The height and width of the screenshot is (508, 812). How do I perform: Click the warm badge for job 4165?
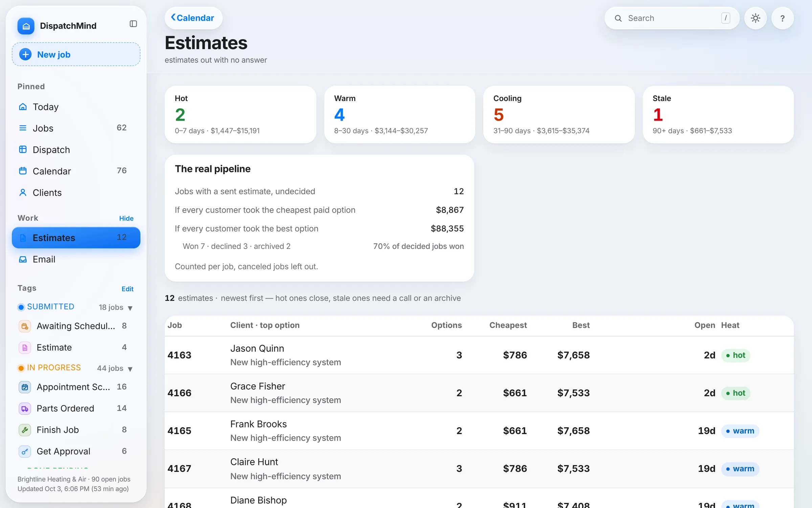point(740,431)
